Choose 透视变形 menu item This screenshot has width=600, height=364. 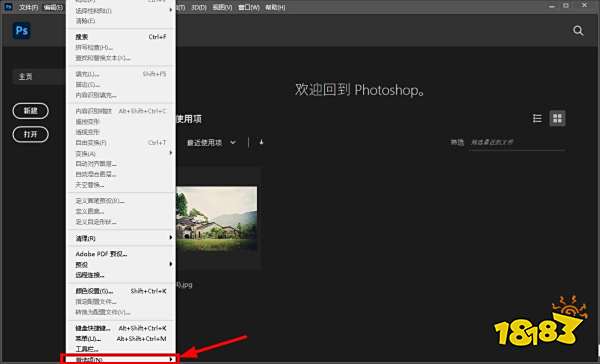(121, 132)
